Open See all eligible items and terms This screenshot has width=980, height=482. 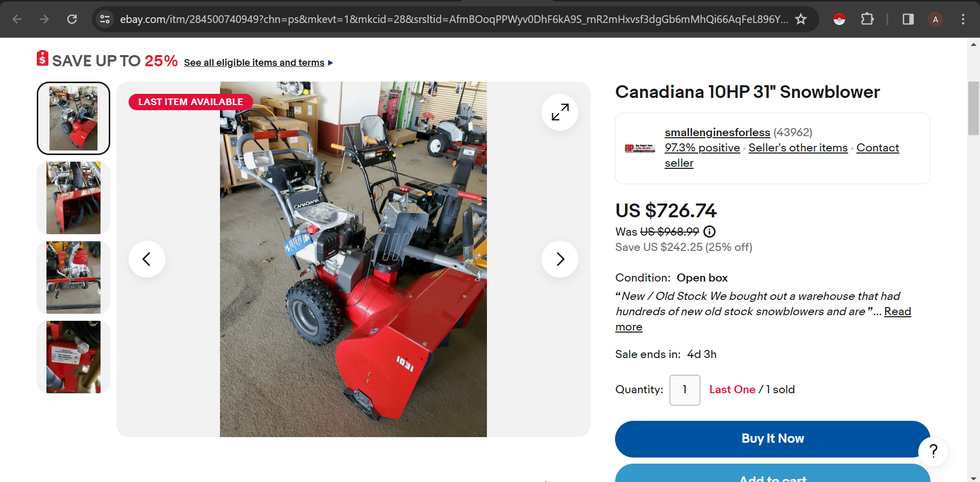tap(254, 63)
